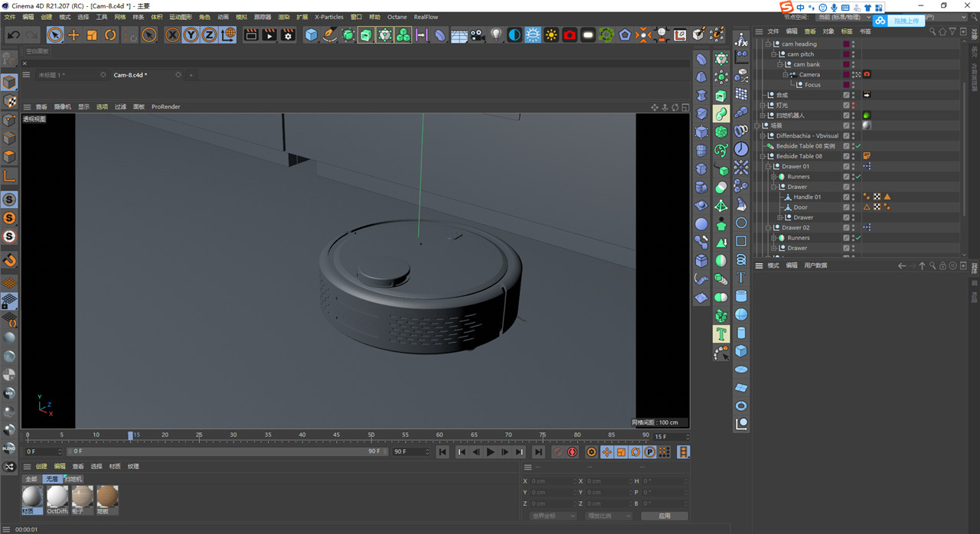
Task: Open the 世界坐标 dropdown
Action: [x=553, y=516]
